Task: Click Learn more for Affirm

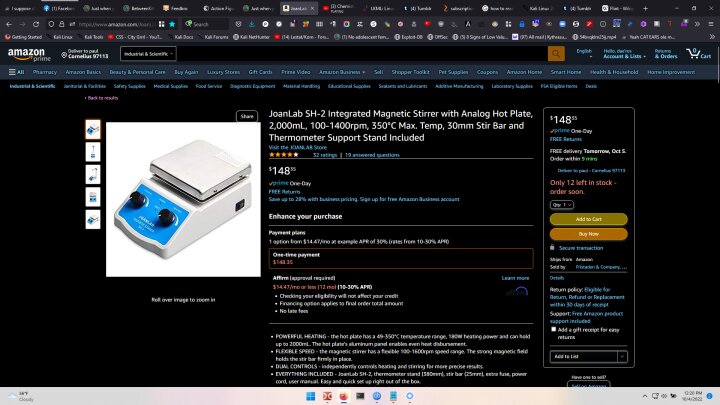Action: coord(515,278)
